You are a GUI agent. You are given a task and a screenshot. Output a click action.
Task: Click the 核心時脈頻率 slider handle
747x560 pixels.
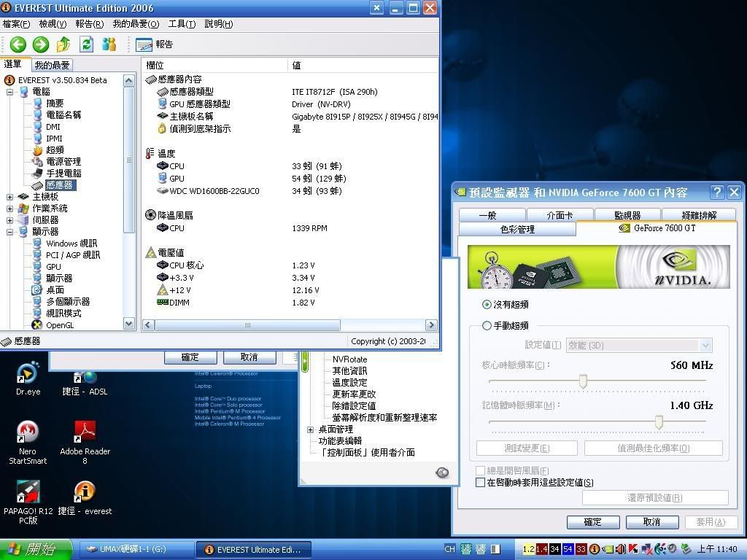[x=583, y=381]
